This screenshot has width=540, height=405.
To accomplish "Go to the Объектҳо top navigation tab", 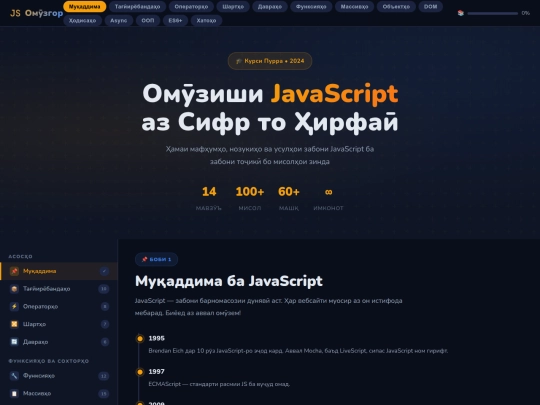I will pos(396,7).
